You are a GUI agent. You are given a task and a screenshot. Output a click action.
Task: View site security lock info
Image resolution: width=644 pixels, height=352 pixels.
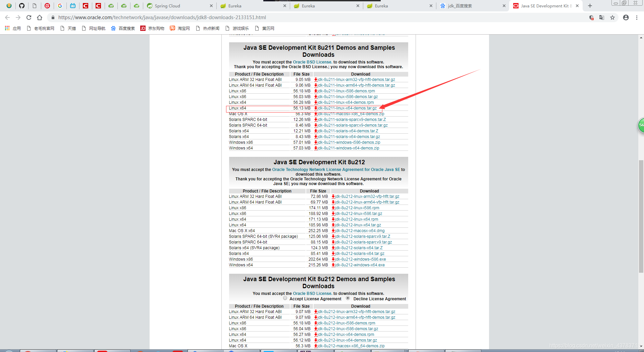click(53, 17)
